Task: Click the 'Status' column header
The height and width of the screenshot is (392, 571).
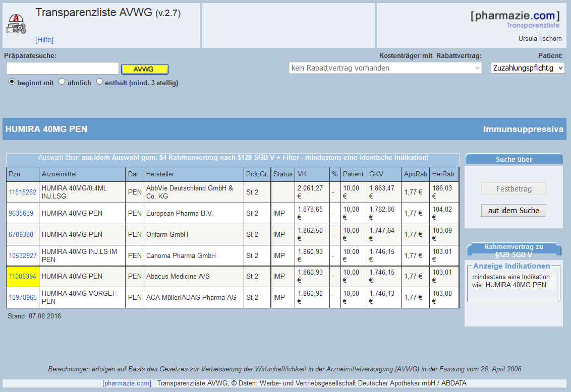Action: point(282,174)
